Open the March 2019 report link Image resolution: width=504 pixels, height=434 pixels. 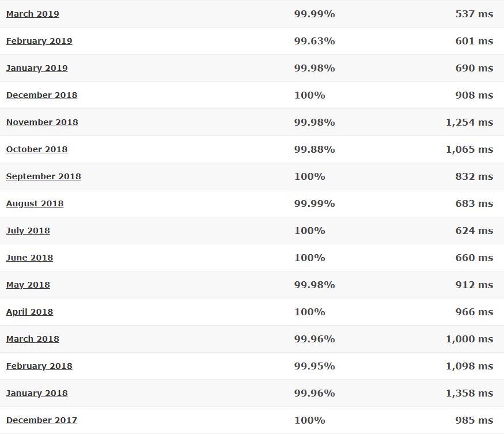tap(32, 14)
